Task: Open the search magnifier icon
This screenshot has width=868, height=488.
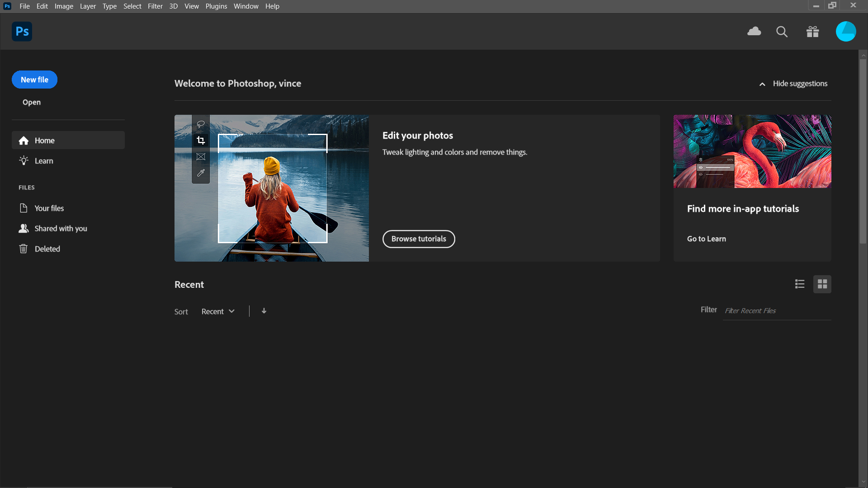Action: tap(782, 32)
